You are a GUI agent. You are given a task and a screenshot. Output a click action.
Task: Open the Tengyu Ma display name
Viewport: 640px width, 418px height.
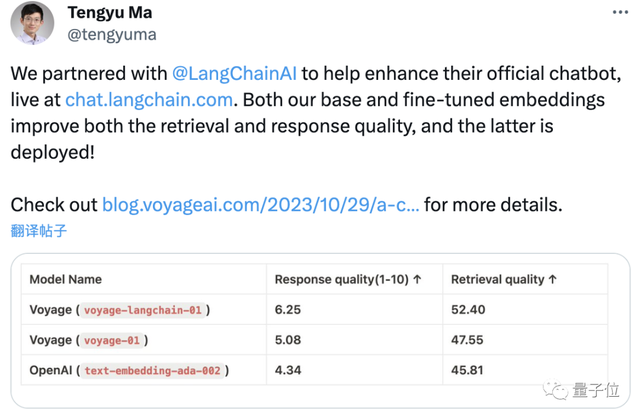108,13
